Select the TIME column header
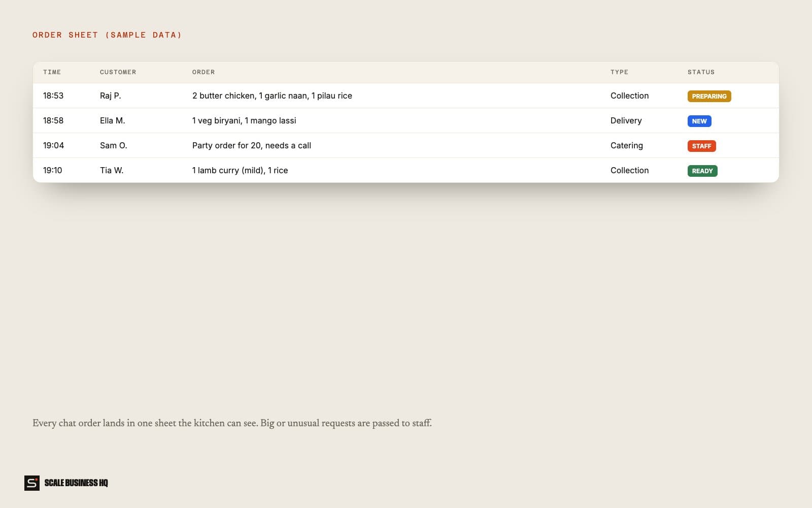 tap(52, 72)
